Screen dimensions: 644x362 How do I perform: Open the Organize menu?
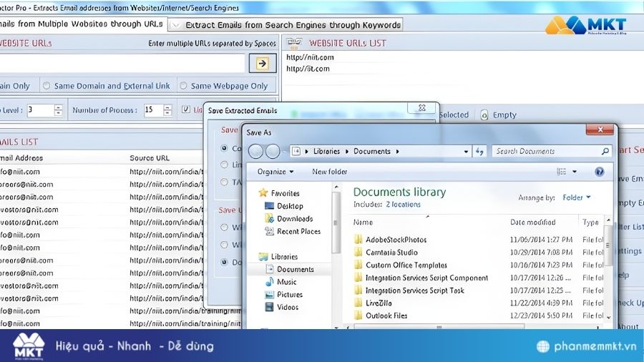tap(275, 172)
